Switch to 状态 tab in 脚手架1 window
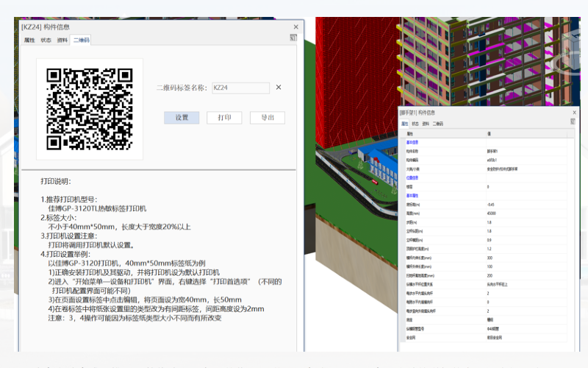Image resolution: width=588 pixels, height=368 pixels. (415, 124)
